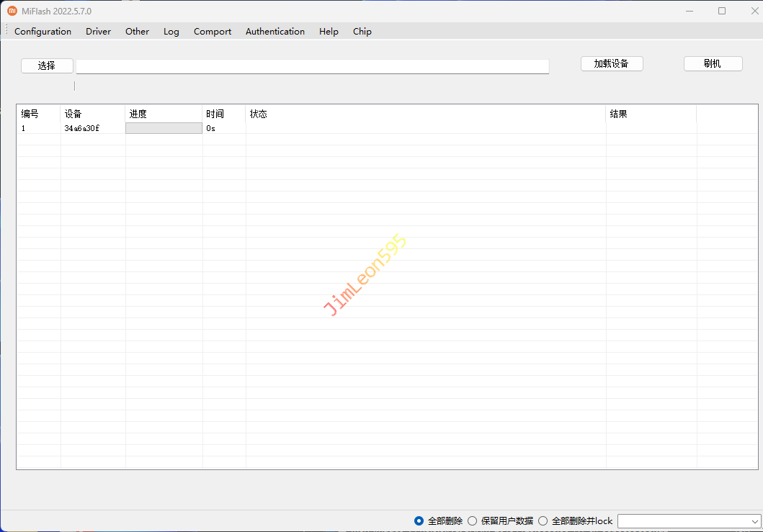Select the 全部删除 radio option
Screen dimensions: 763x532
coord(419,520)
